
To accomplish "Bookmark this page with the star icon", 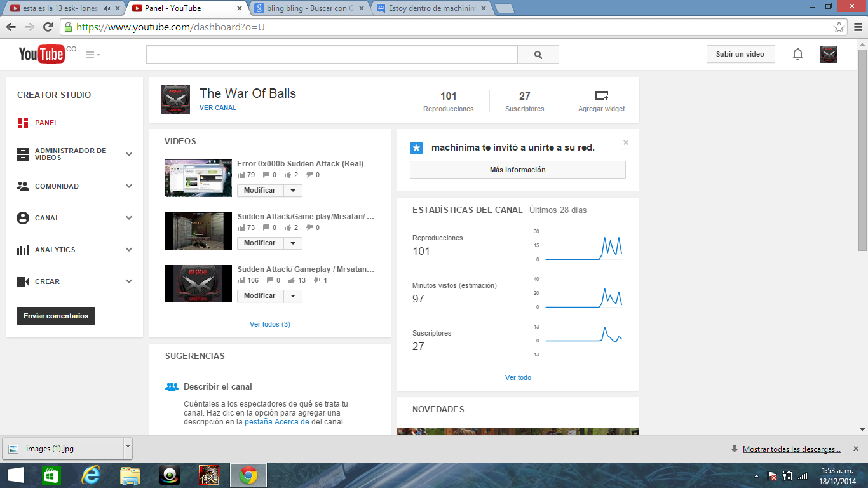I will [839, 27].
